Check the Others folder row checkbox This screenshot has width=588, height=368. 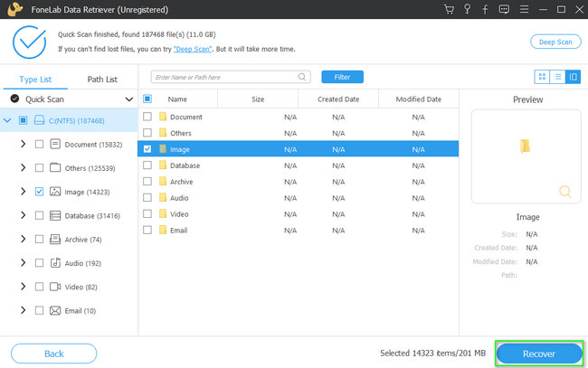click(147, 133)
